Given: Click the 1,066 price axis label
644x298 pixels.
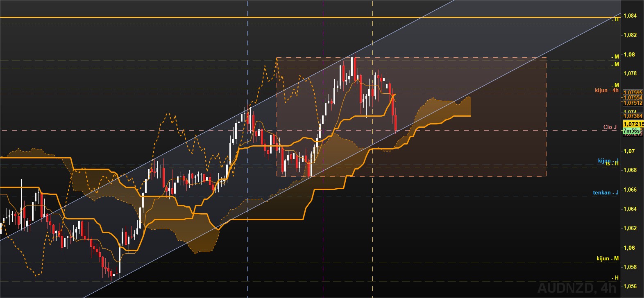Looking at the screenshot, I should pyautogui.click(x=630, y=190).
